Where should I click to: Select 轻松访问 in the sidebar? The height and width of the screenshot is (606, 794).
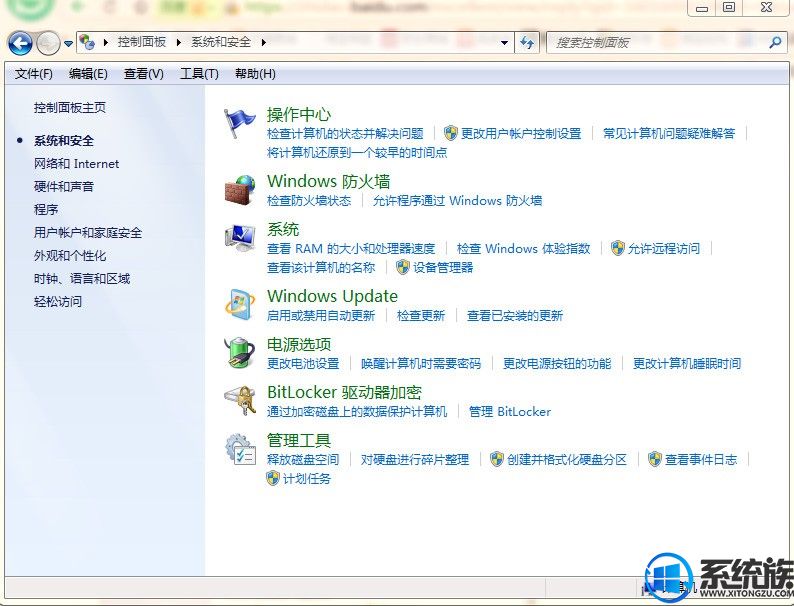tap(58, 301)
